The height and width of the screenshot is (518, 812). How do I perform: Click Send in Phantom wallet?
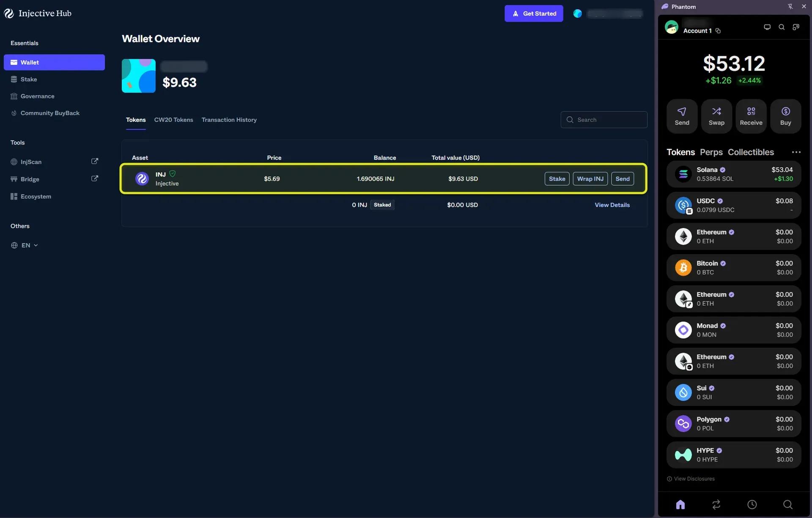click(x=682, y=116)
